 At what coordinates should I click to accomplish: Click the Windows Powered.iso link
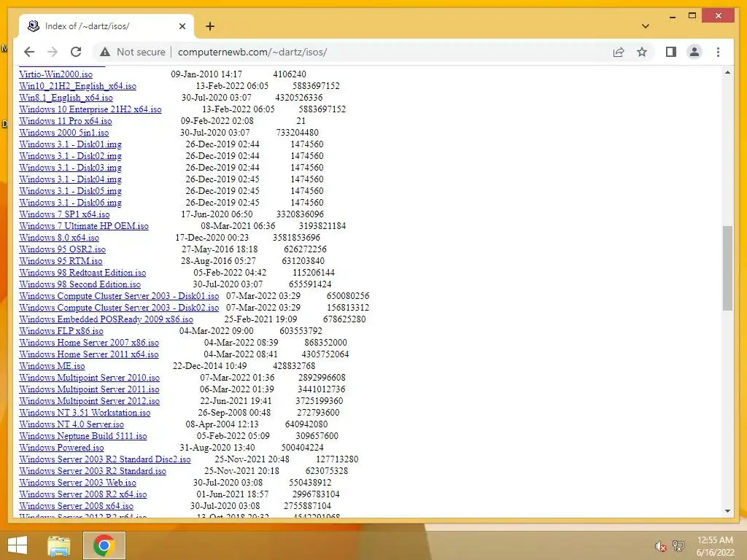61,448
